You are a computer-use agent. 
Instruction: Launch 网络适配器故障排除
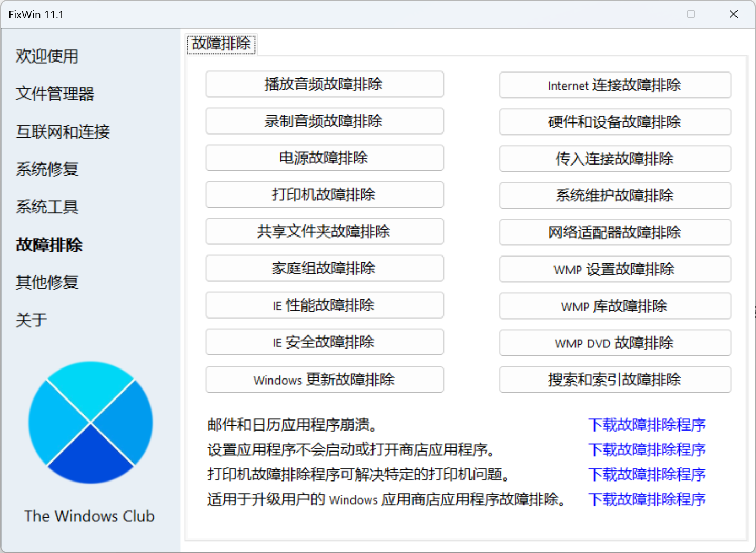[614, 232]
